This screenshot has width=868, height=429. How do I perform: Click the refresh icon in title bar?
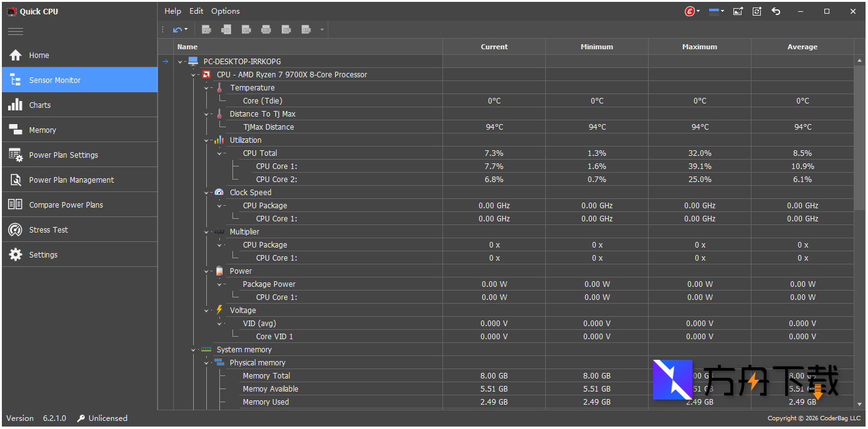(x=757, y=11)
